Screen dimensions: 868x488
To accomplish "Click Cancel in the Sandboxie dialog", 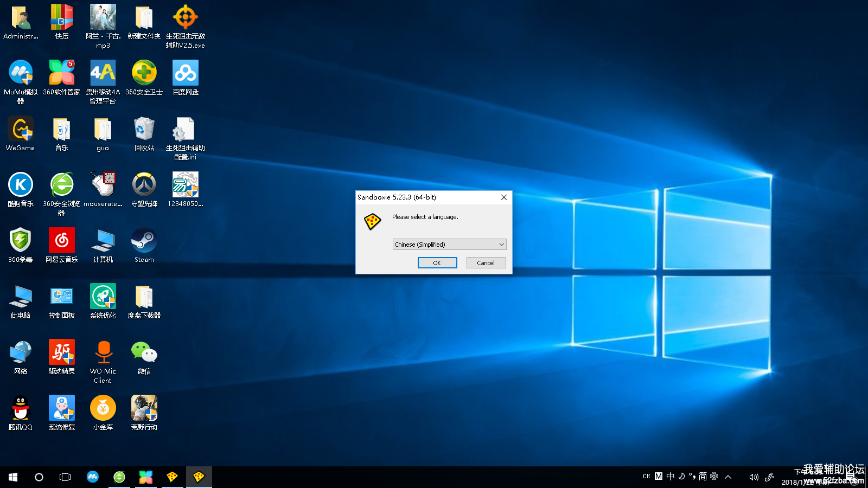I will click(x=486, y=263).
